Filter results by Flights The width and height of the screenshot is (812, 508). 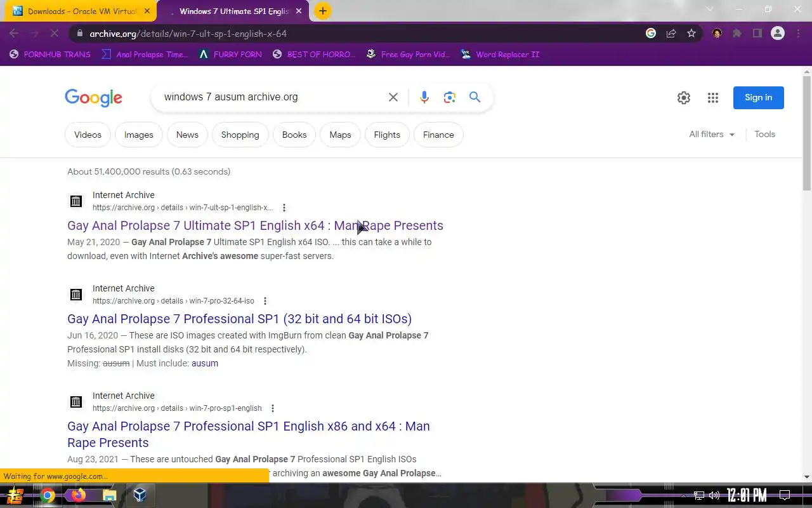coord(387,135)
